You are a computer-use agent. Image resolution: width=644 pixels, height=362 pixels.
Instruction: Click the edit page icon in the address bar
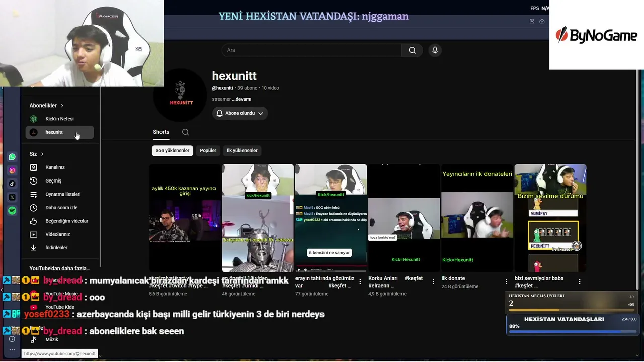coord(532,21)
